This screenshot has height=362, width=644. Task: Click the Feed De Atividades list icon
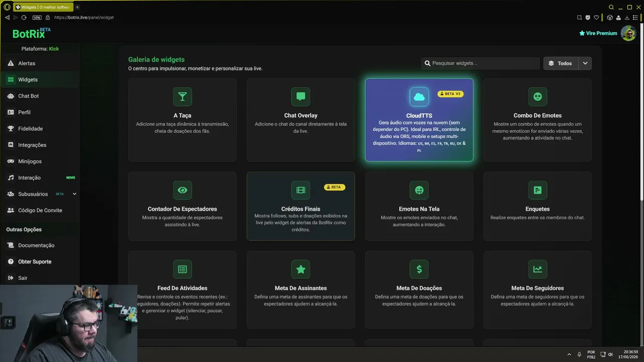[182, 269]
